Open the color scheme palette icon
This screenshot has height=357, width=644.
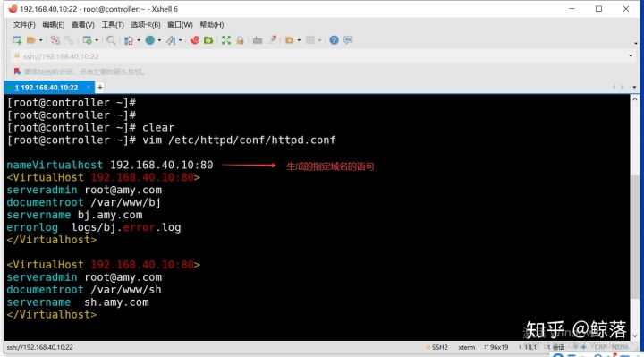[x=129, y=40]
